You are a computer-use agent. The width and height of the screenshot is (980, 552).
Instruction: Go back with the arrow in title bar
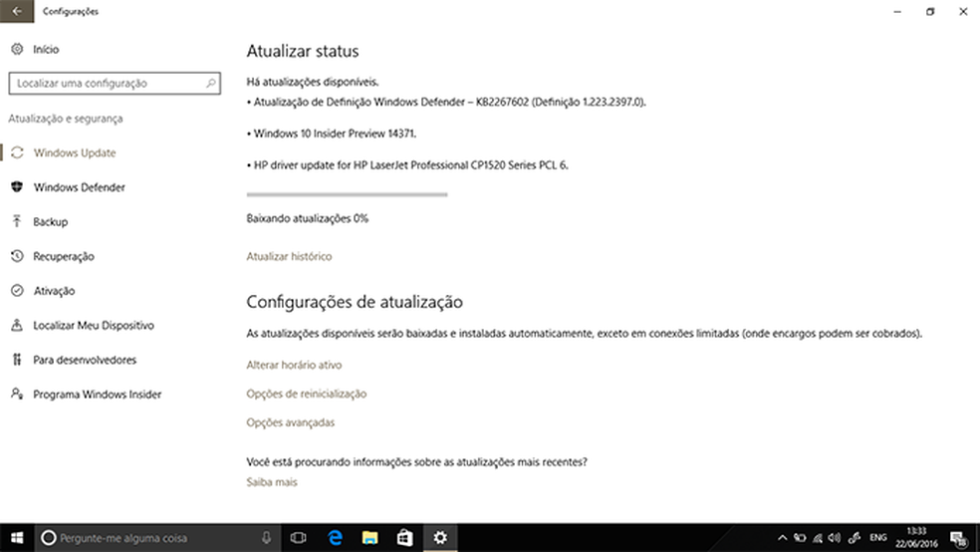17,11
